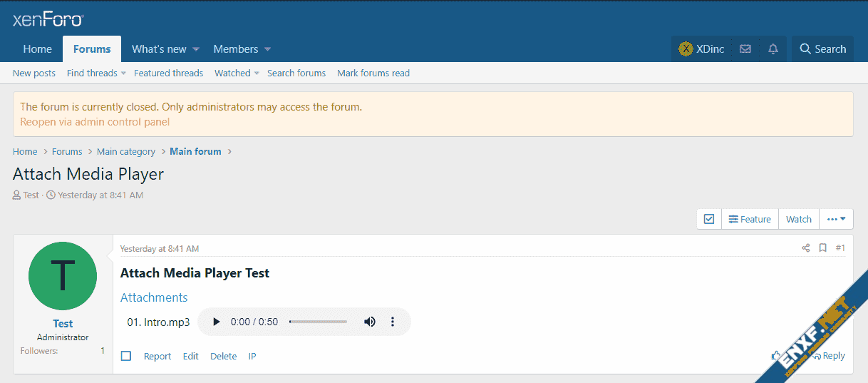Play the Intro.mp3 audio
The height and width of the screenshot is (383, 868).
217,322
